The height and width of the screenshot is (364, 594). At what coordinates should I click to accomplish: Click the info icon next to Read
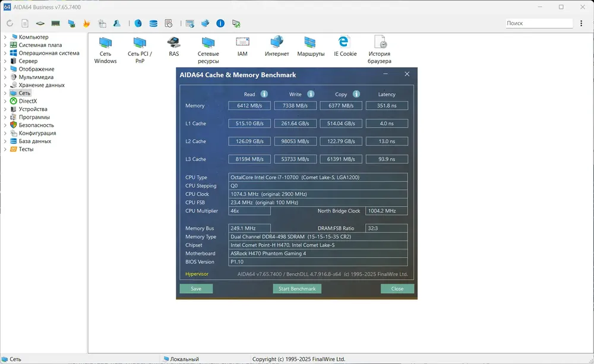tap(264, 94)
